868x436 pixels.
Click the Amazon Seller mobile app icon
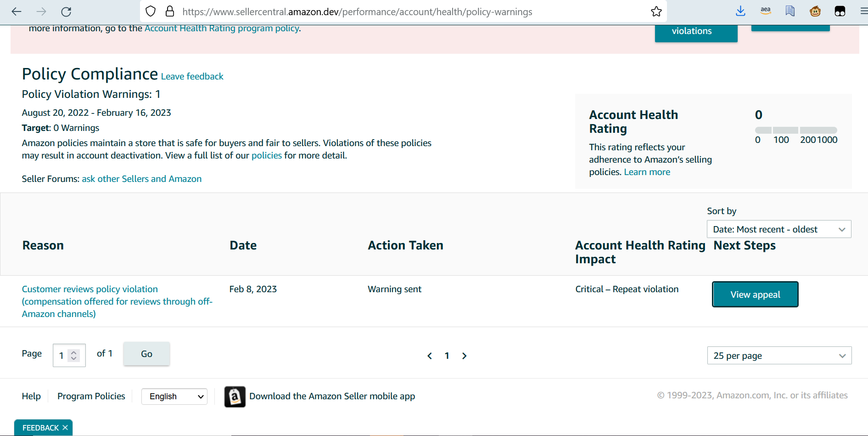(235, 396)
